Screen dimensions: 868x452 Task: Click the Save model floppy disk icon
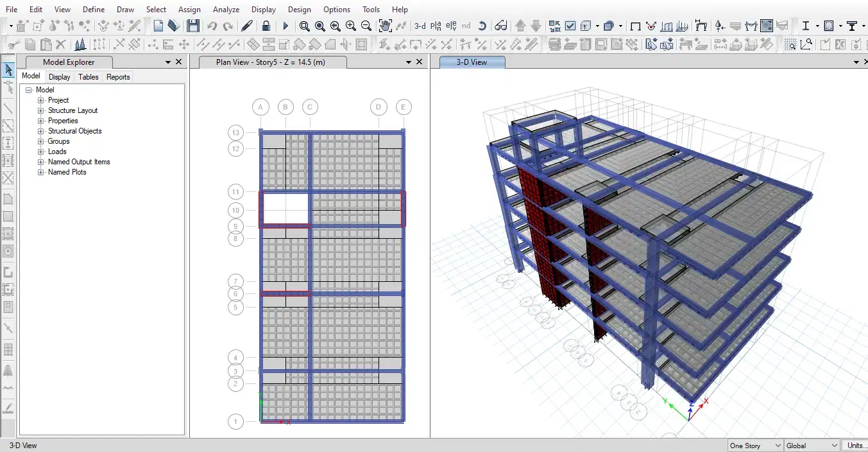[x=192, y=26]
